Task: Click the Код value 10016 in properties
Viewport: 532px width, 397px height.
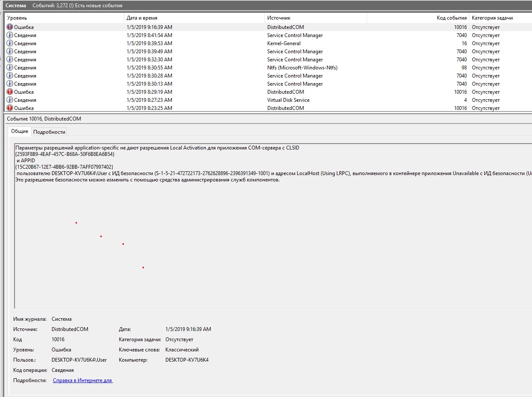Action: point(58,339)
